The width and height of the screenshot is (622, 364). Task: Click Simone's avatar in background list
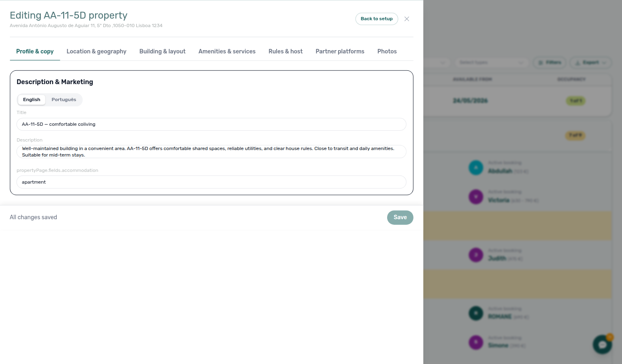476,342
